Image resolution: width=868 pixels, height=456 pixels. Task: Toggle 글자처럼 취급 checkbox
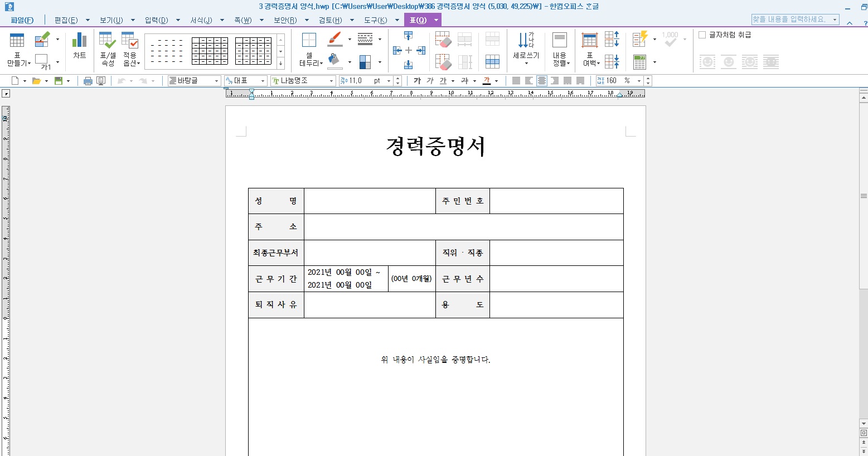[702, 35]
